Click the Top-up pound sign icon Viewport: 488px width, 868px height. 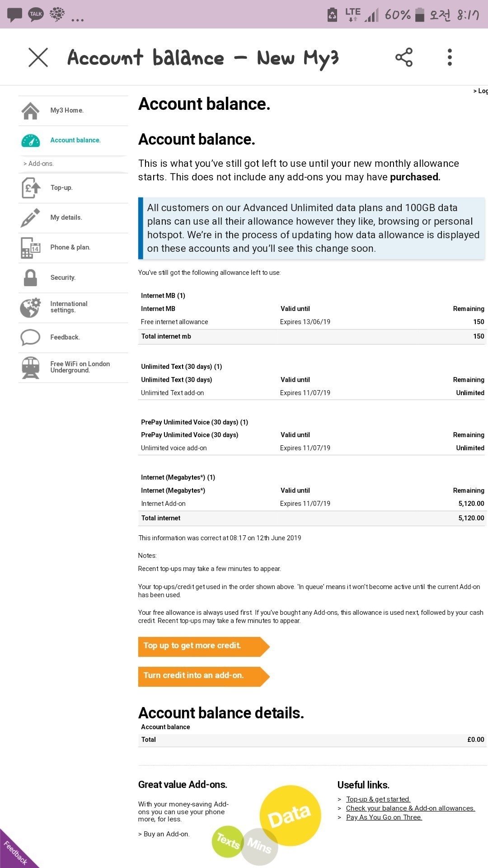click(x=30, y=188)
